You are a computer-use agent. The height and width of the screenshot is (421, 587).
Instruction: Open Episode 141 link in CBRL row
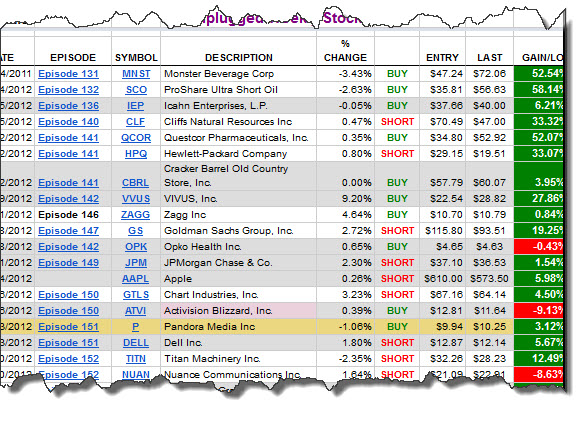click(69, 183)
